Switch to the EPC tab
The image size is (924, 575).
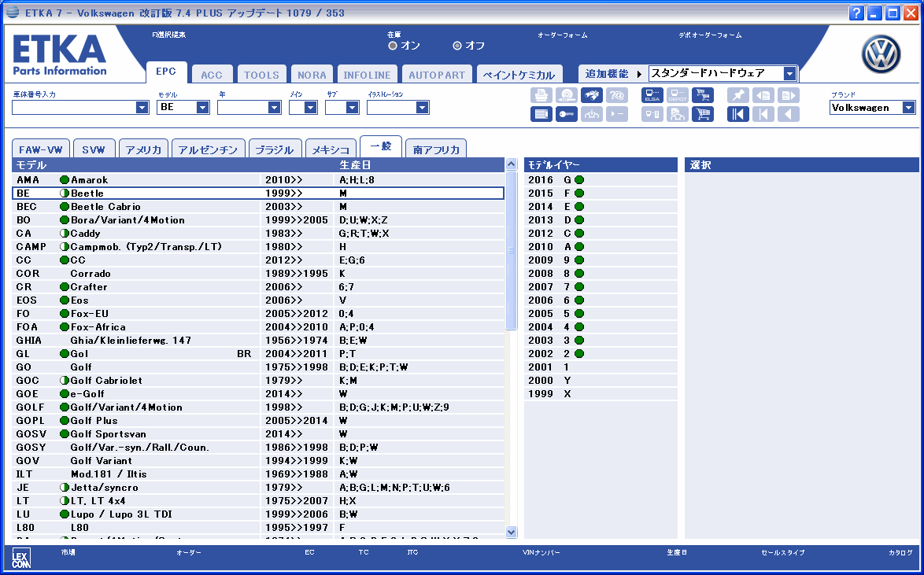tap(166, 72)
